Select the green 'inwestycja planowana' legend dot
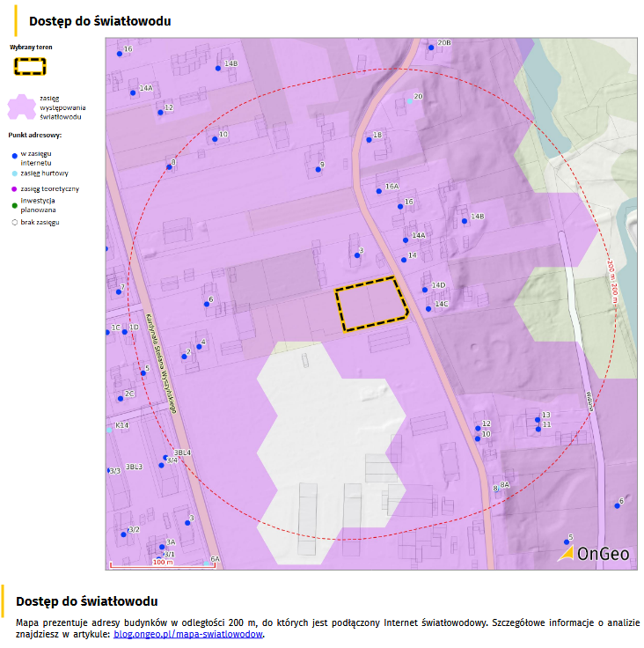 click(14, 205)
